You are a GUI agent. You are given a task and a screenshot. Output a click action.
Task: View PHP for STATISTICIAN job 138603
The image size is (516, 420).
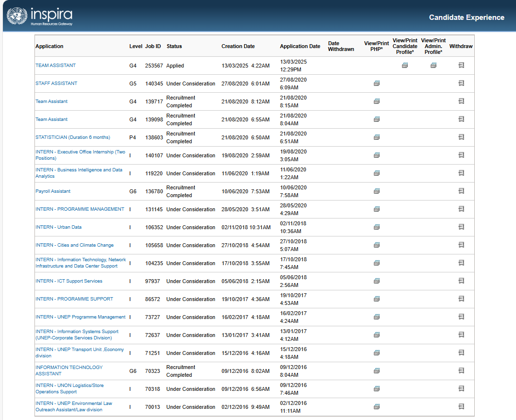(x=377, y=137)
